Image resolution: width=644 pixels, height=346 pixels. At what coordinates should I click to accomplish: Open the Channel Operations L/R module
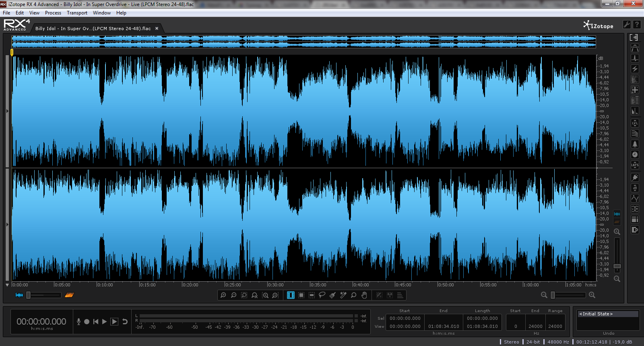point(635,209)
